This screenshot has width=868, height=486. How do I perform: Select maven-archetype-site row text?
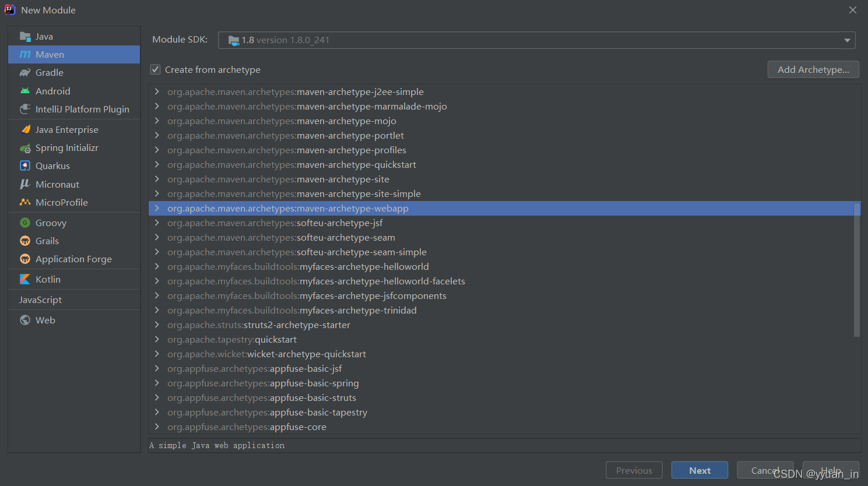[278, 179]
